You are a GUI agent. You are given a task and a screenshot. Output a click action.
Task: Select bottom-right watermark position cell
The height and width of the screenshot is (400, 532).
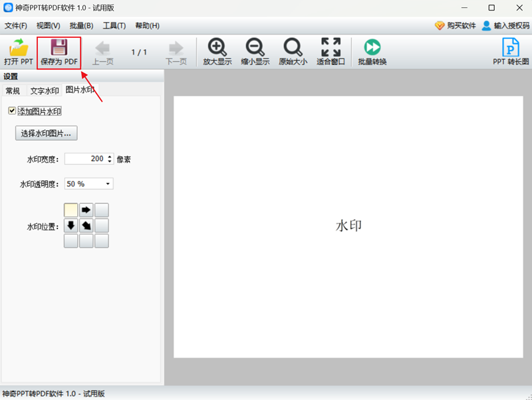pyautogui.click(x=102, y=241)
